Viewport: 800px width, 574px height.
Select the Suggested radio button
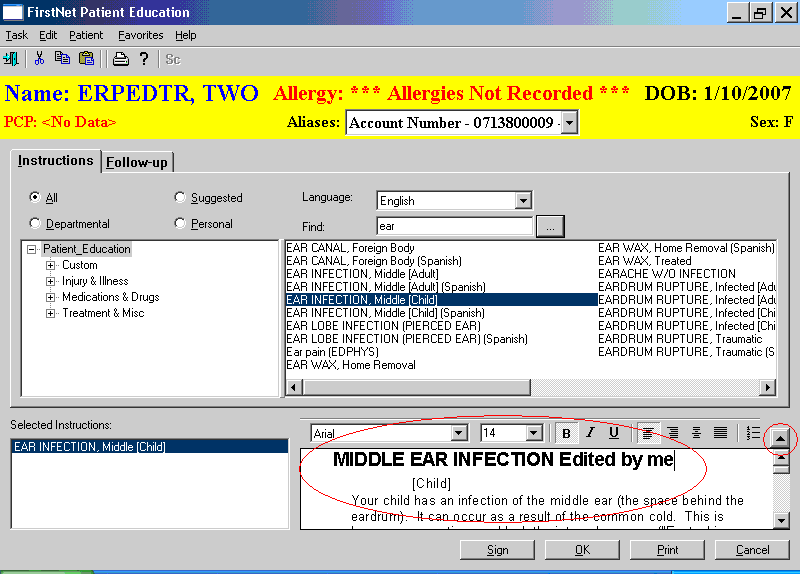click(180, 198)
